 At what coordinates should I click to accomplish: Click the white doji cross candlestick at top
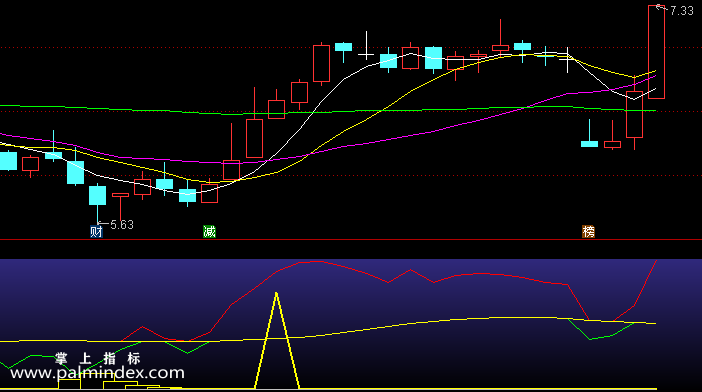pos(366,46)
